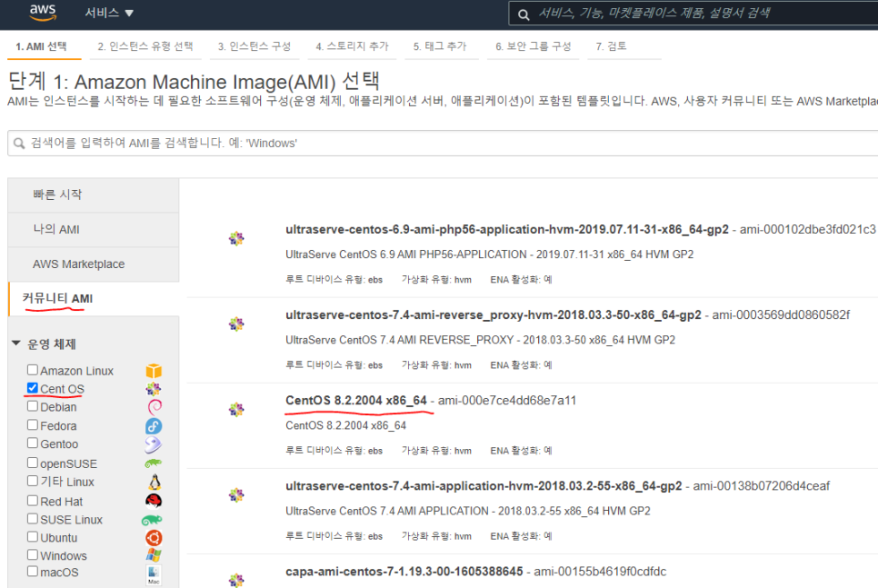Click CentOS icon beside CentOS 8.2.2004 AMI
The image size is (878, 588).
236,410
